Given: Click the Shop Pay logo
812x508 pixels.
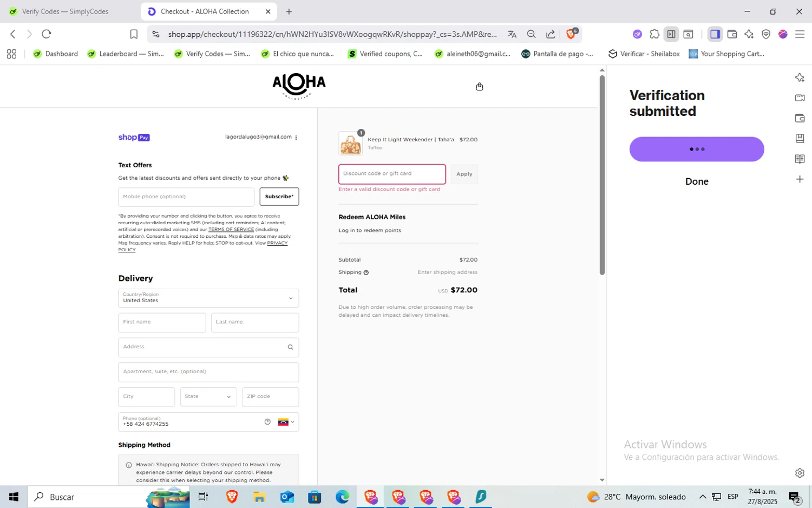Looking at the screenshot, I should (x=134, y=138).
